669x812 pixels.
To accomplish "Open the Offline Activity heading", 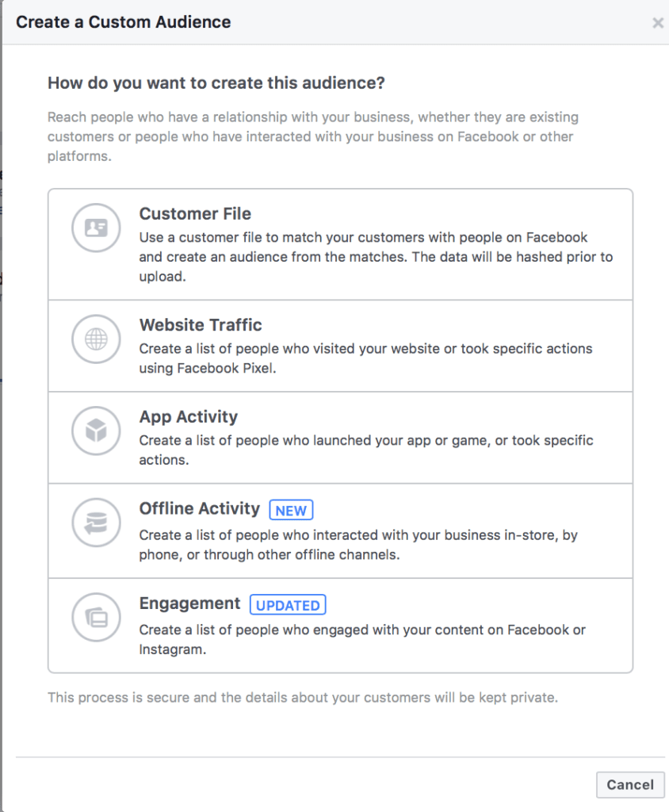I will (x=199, y=509).
